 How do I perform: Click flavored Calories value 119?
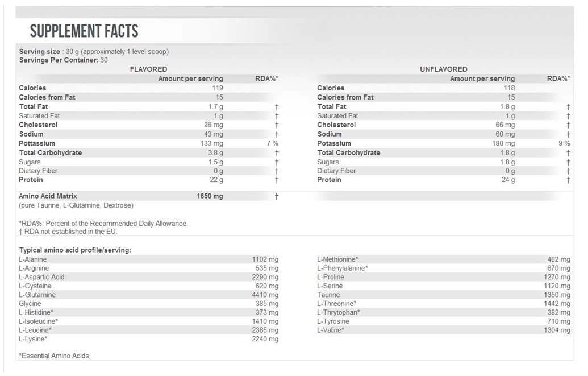217,88
